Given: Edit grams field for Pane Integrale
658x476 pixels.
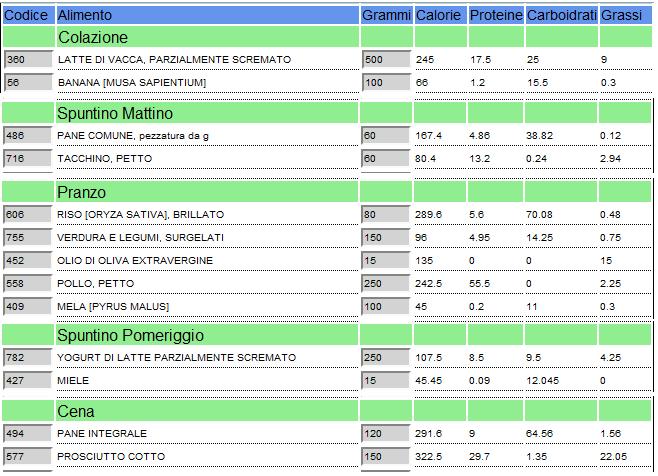Looking at the screenshot, I should tap(386, 434).
